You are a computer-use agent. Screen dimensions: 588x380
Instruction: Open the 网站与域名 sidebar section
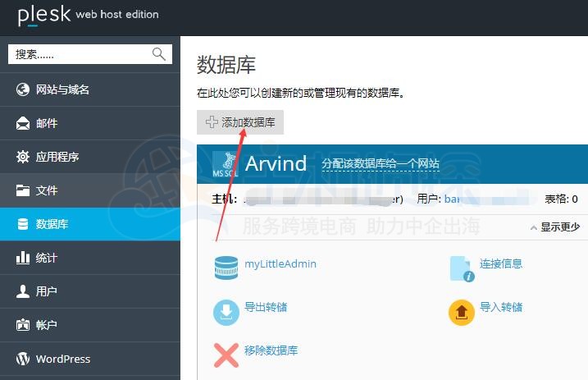[90, 89]
